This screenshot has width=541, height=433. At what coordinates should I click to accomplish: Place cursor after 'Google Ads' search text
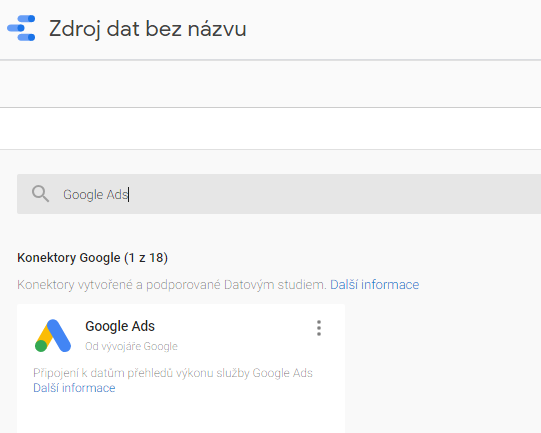coord(129,195)
